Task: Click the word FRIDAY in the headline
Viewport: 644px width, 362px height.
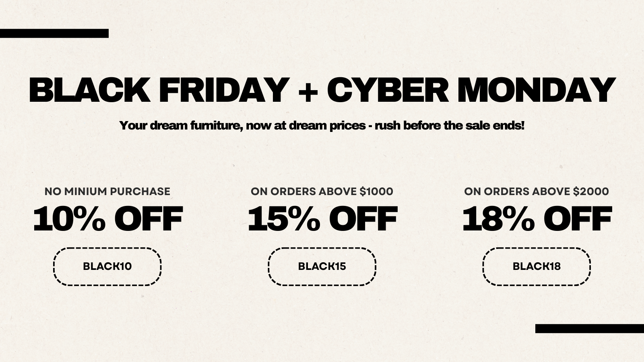Action: [x=223, y=90]
